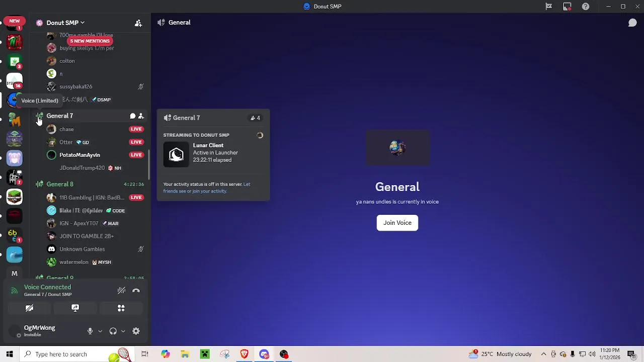Open the red NH Christmas server icon

15,42
